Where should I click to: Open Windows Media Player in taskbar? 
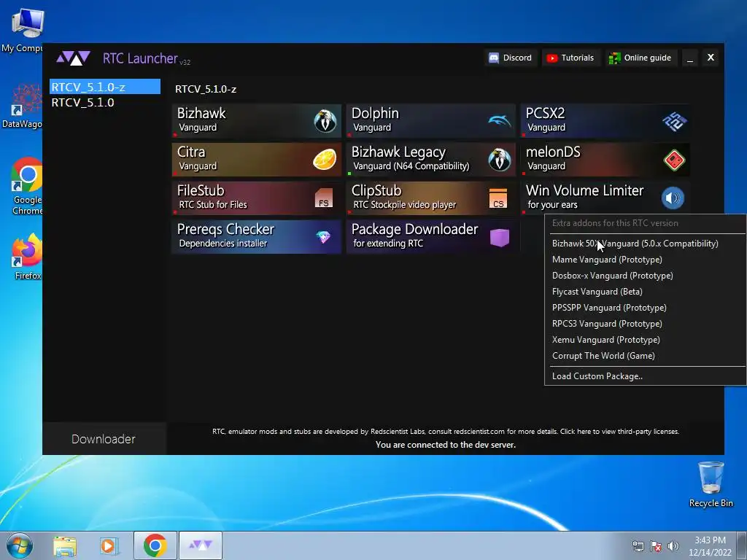pyautogui.click(x=109, y=545)
